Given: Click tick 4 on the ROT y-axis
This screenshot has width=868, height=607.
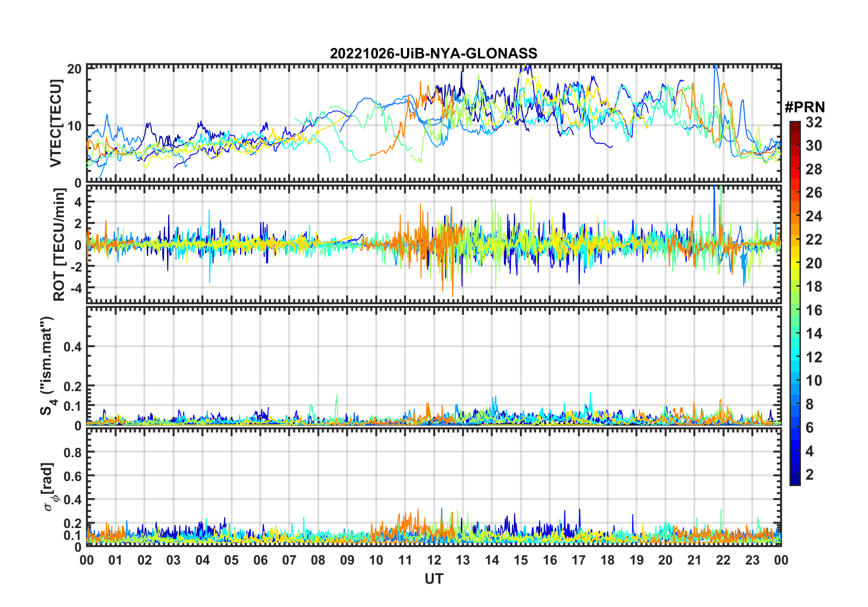Looking at the screenshot, I should [78, 202].
